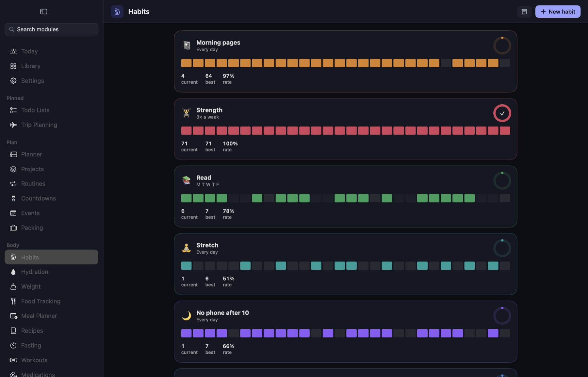This screenshot has height=377, width=588.
Task: Click the Stretch meditation emoji
Action: coord(186,248)
